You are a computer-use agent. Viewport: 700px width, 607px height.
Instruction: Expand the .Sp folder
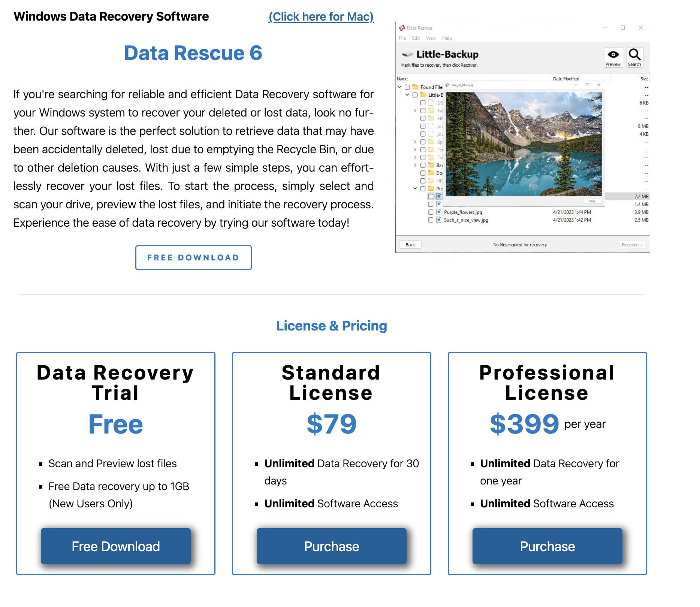(415, 142)
